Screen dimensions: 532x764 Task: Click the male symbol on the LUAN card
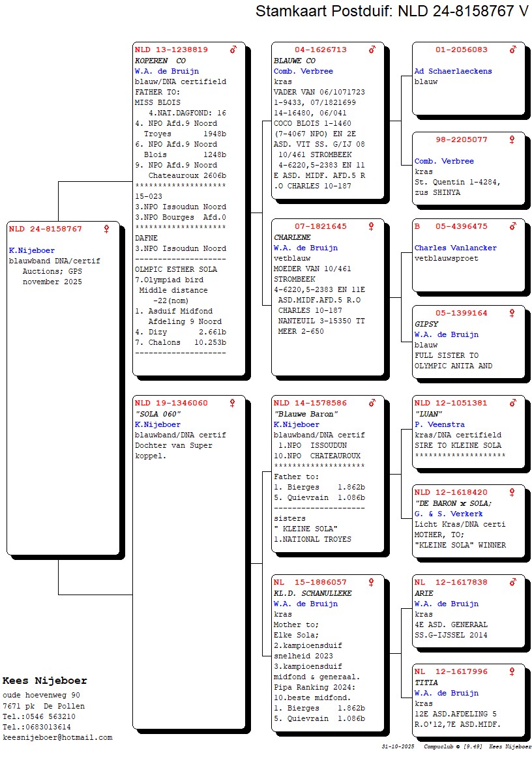(x=513, y=404)
